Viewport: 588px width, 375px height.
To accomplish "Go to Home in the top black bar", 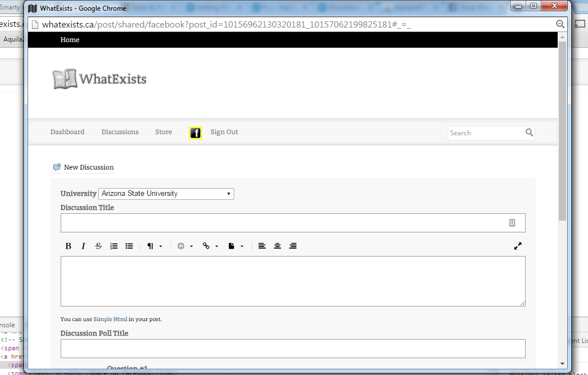I will pyautogui.click(x=70, y=40).
